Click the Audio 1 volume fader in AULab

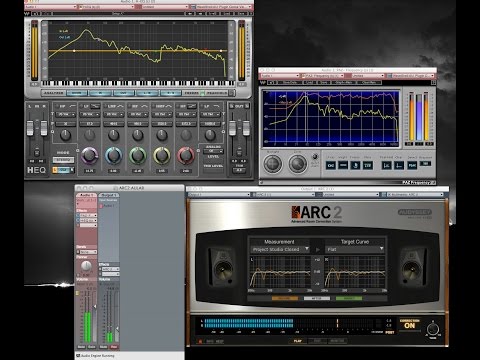click(94, 306)
